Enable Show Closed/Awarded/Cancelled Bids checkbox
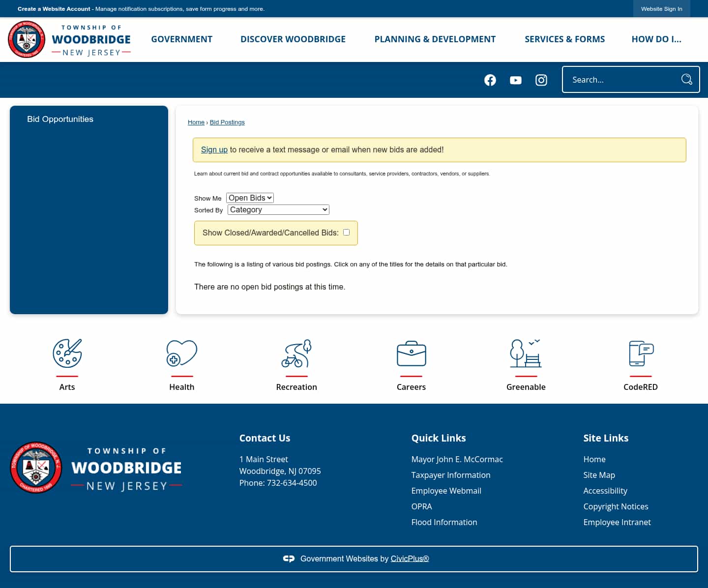The image size is (708, 588). [x=346, y=232]
